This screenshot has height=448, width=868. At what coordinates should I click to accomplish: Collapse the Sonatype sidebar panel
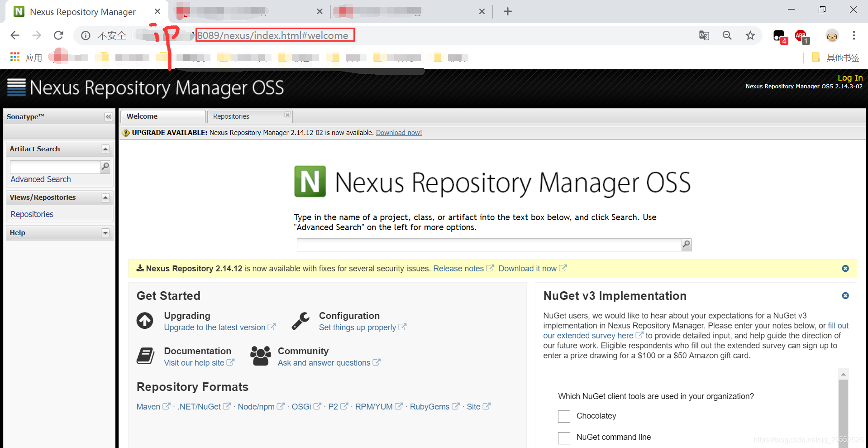[x=109, y=117]
